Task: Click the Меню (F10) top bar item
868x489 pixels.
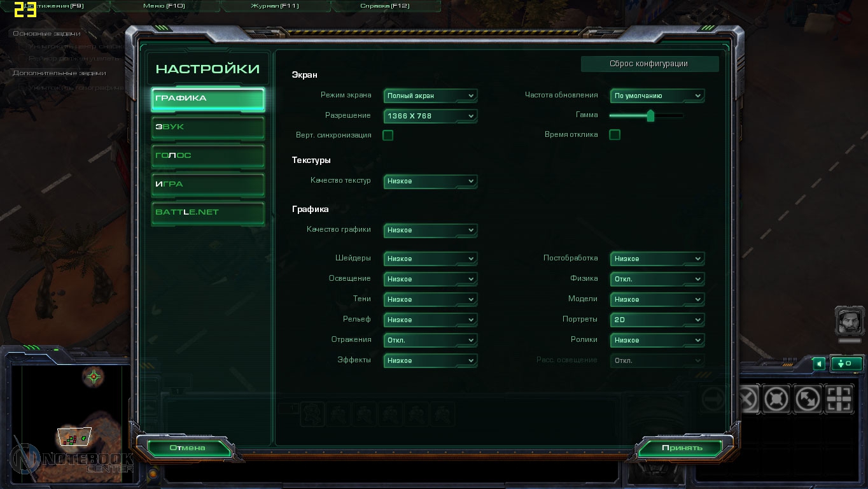Action: (164, 6)
